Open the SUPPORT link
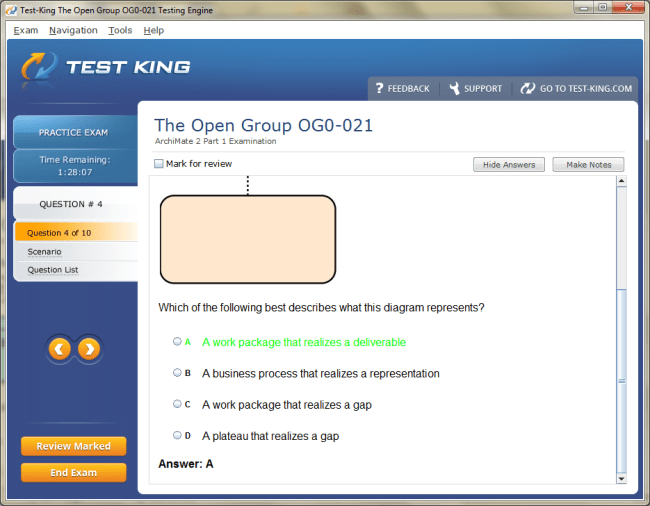The height and width of the screenshot is (506, 650). click(x=476, y=89)
